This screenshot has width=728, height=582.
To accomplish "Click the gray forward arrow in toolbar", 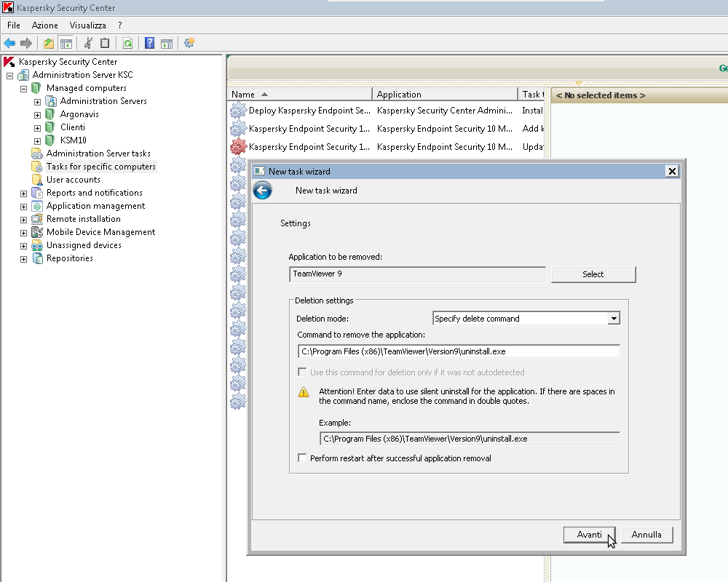I will (x=26, y=43).
